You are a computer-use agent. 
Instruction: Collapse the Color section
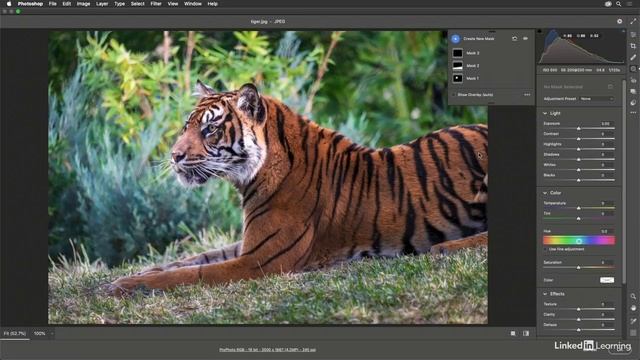[545, 193]
